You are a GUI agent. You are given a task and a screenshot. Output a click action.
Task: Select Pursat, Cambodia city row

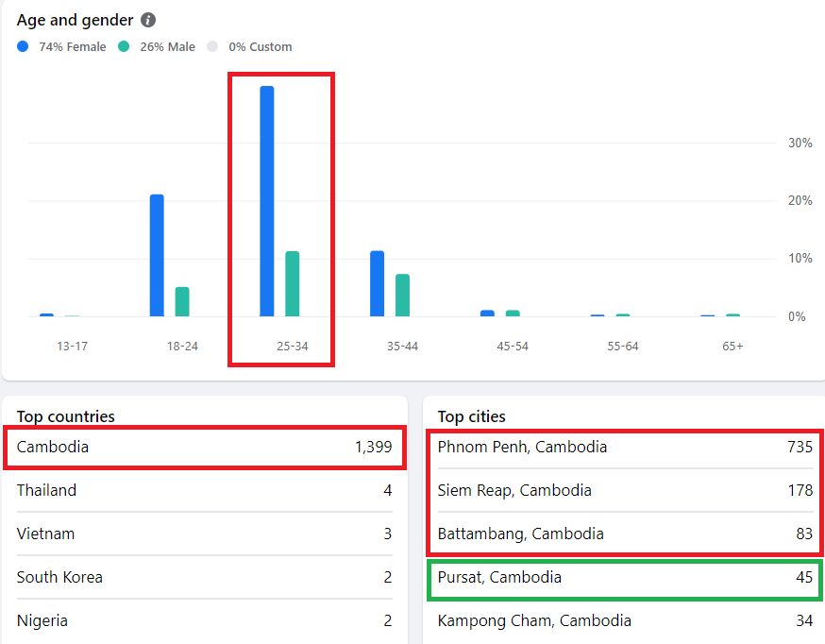tap(625, 577)
